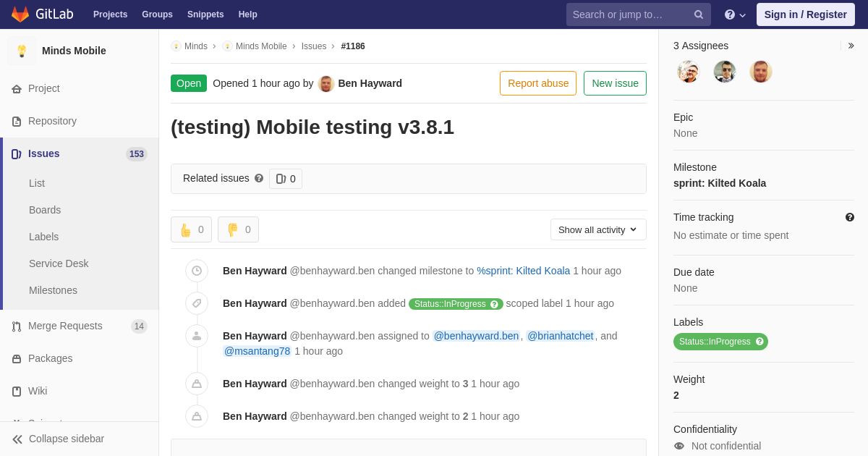Image resolution: width=868 pixels, height=456 pixels.
Task: Click the related issues count badge
Action: pos(286,179)
